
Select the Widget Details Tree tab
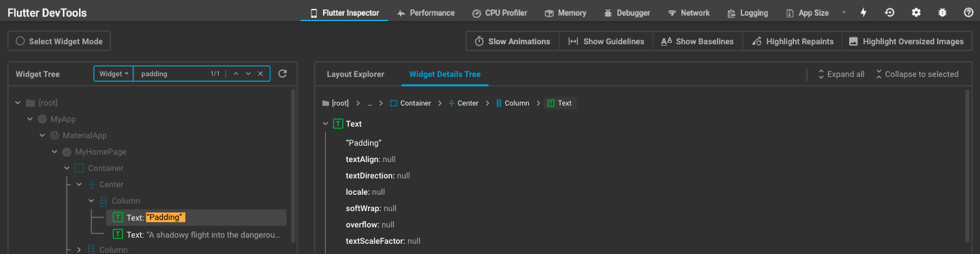[445, 74]
